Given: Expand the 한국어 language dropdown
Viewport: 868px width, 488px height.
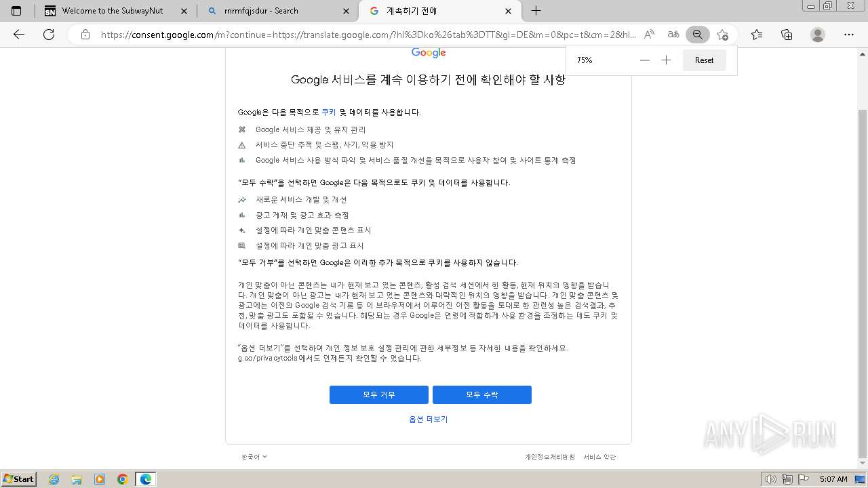Looking at the screenshot, I should (254, 457).
